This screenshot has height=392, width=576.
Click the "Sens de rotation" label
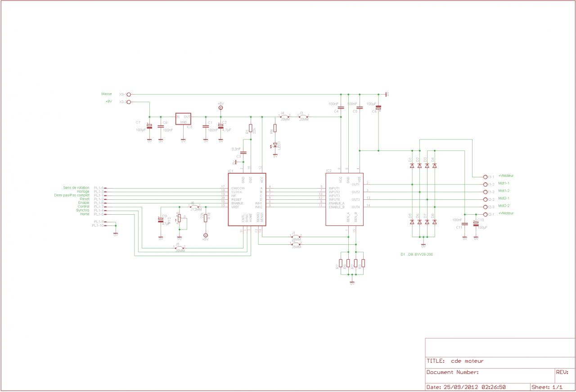point(76,188)
